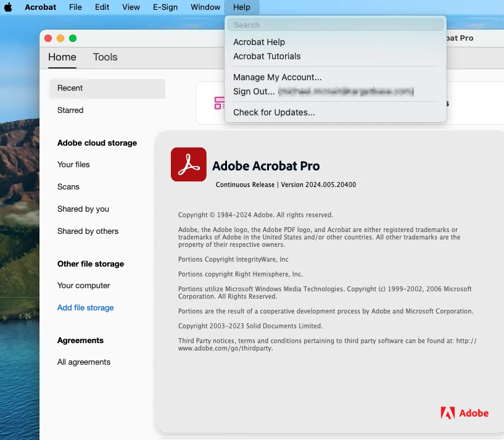Open Your computer file storage
The image size is (504, 440).
pyautogui.click(x=83, y=286)
